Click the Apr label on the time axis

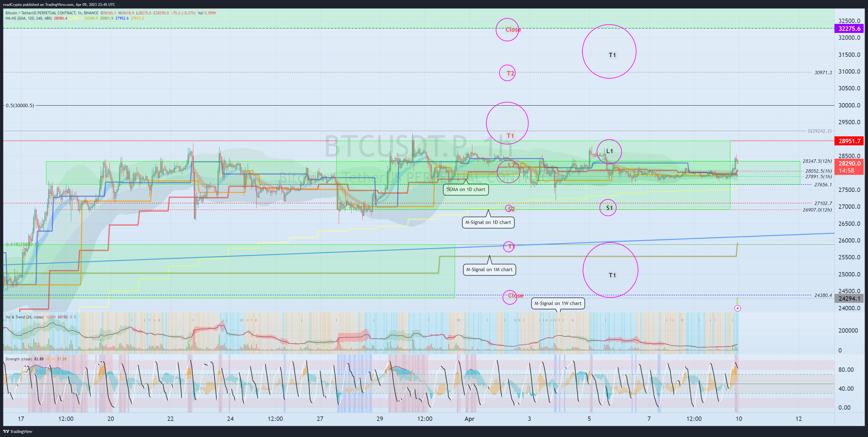point(469,419)
